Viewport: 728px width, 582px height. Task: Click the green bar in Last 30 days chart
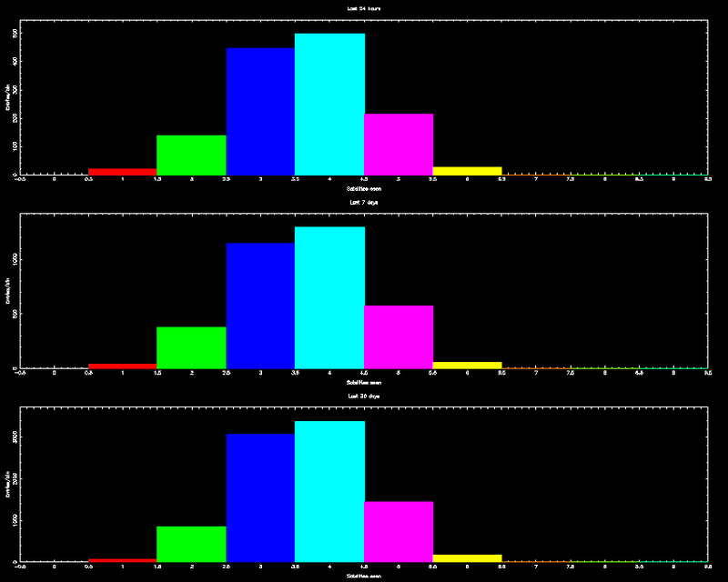coord(191,544)
